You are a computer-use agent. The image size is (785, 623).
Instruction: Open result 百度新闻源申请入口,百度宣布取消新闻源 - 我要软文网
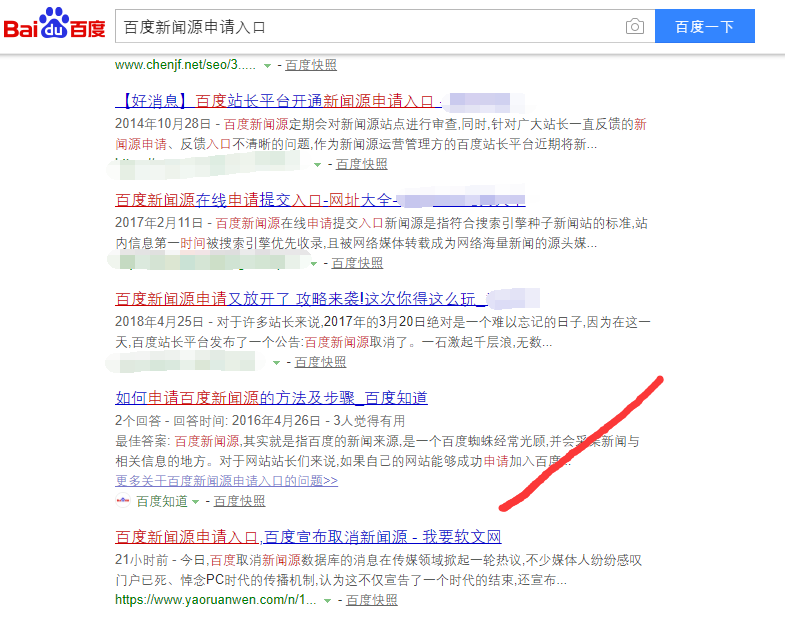coord(308,537)
